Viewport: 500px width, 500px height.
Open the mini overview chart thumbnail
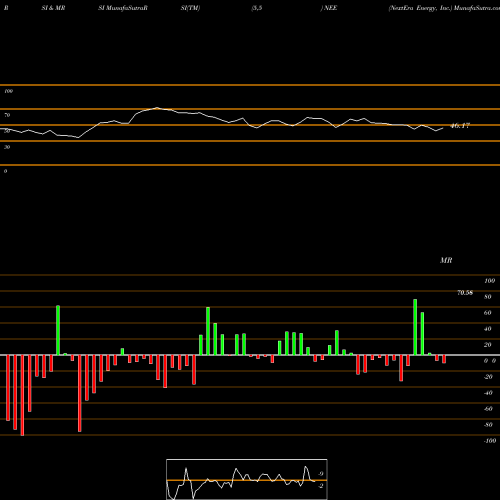(x=247, y=479)
